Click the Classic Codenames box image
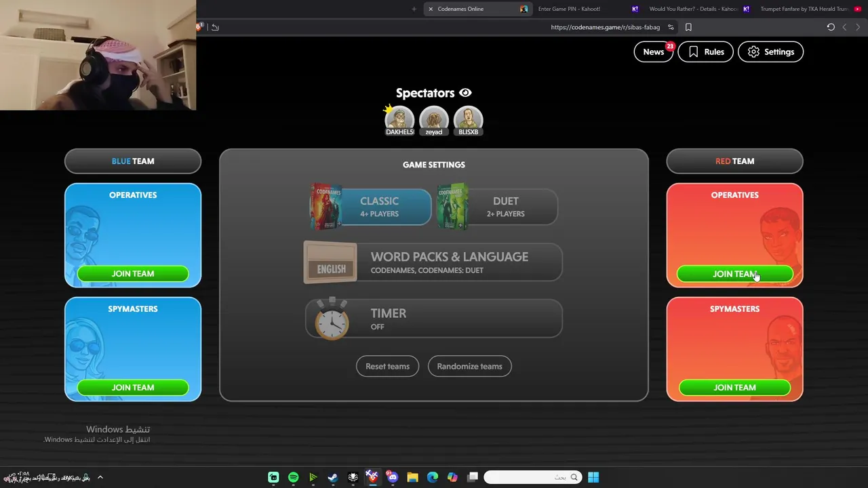868x488 pixels. point(326,207)
